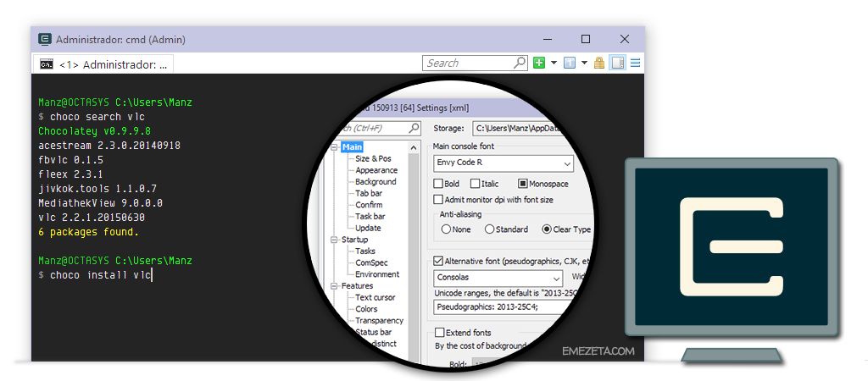The width and height of the screenshot is (868, 381).
Task: Select the Appearance settings tree item
Action: point(376,170)
